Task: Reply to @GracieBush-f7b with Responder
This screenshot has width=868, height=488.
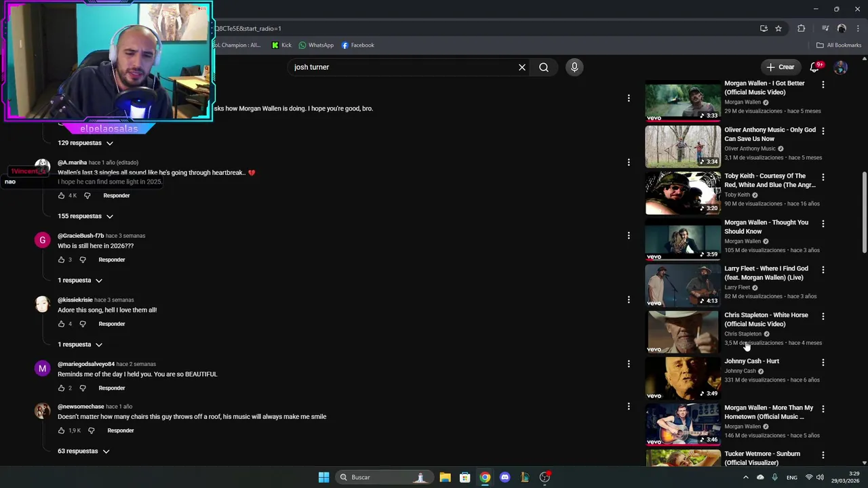Action: (112, 260)
